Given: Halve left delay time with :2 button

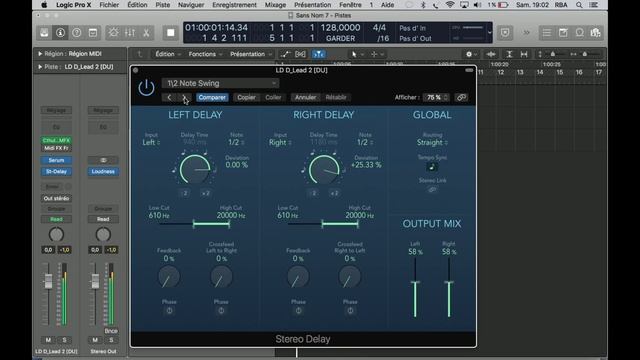Looking at the screenshot, I should pyautogui.click(x=185, y=193).
